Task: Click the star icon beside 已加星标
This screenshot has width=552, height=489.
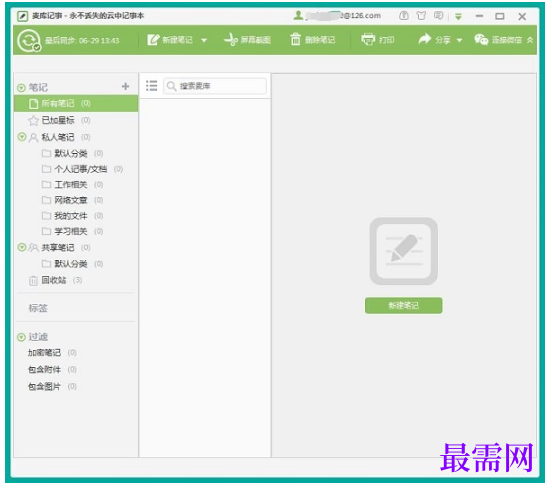Action: tap(33, 121)
